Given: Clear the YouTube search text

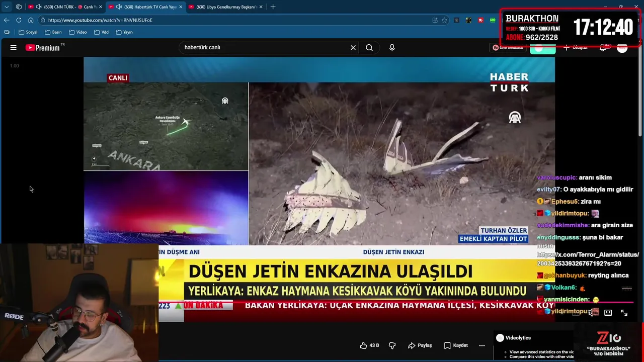Looking at the screenshot, I should [x=353, y=48].
